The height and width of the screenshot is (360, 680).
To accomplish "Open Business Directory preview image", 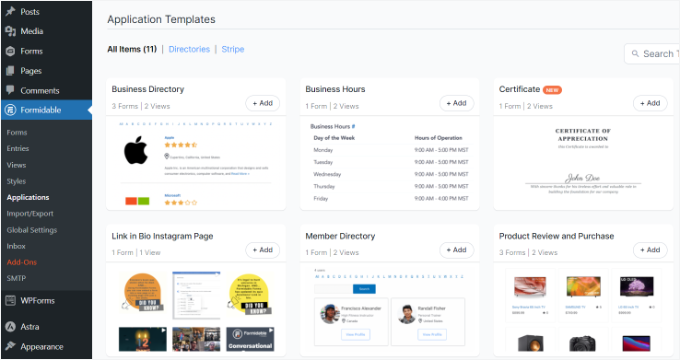I will [x=196, y=163].
